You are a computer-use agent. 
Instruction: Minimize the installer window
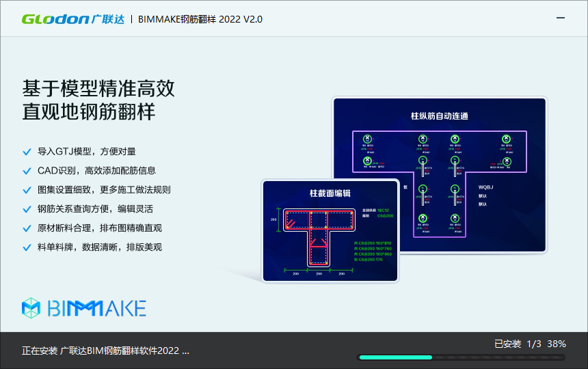(x=560, y=18)
